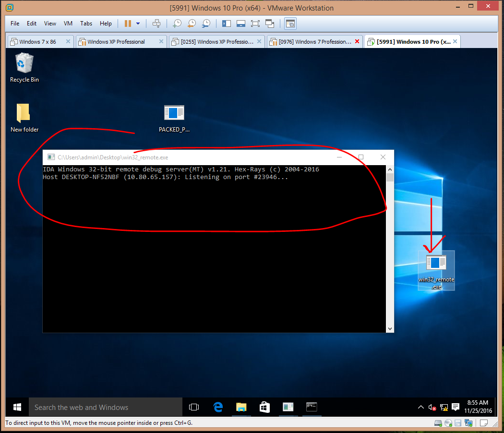Open the power options dropdown arrow
Screen dimensions: 504x433
[138, 23]
